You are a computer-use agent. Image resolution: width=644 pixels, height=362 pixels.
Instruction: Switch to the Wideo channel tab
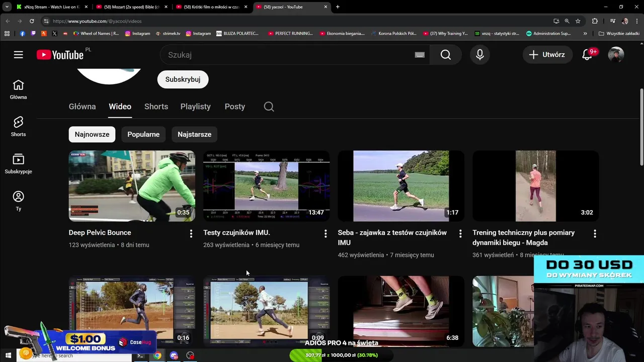[x=120, y=107]
